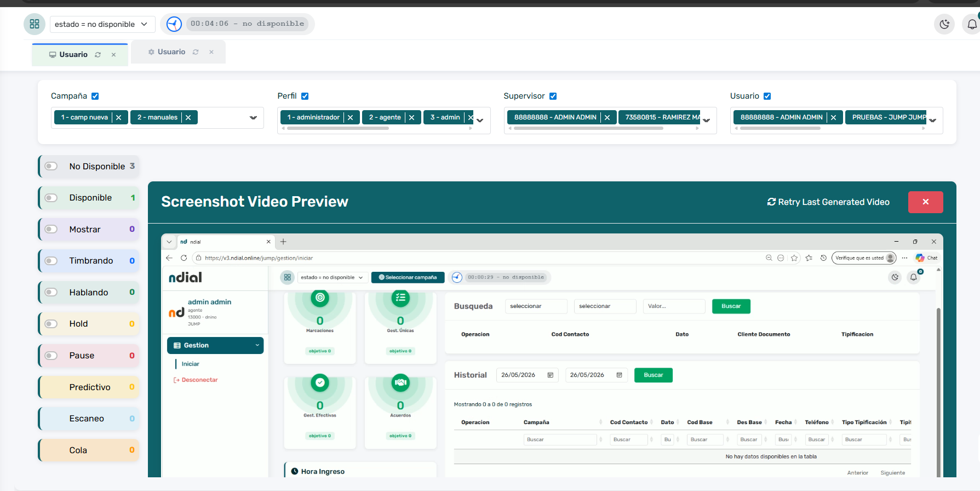This screenshot has height=491, width=980.
Task: Toggle the Usuario filter checkbox
Action: (x=767, y=96)
